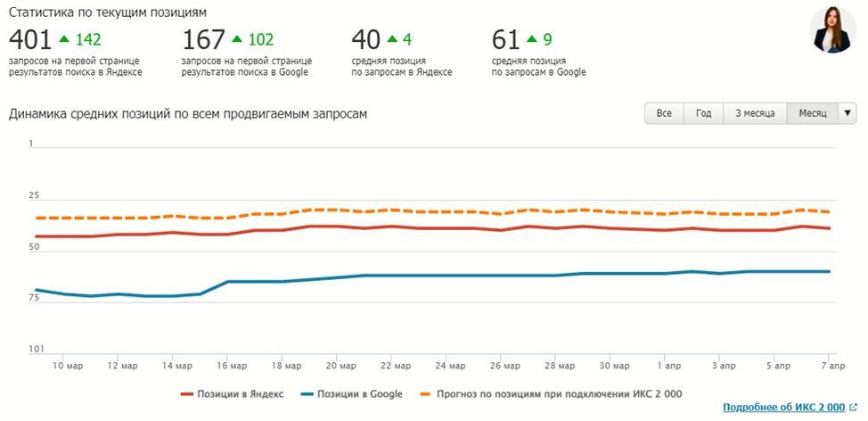Open the period dropdown arrow
868x421 pixels.
click(848, 113)
